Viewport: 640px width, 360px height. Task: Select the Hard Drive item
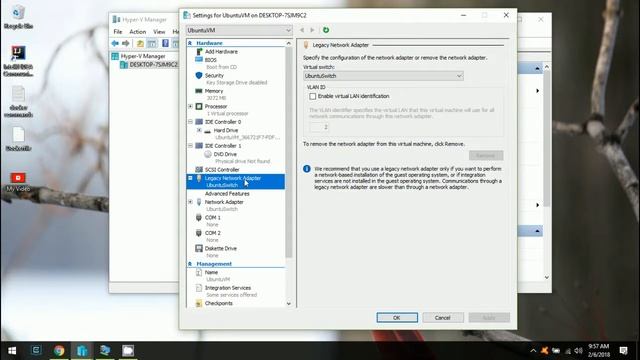pyautogui.click(x=225, y=130)
